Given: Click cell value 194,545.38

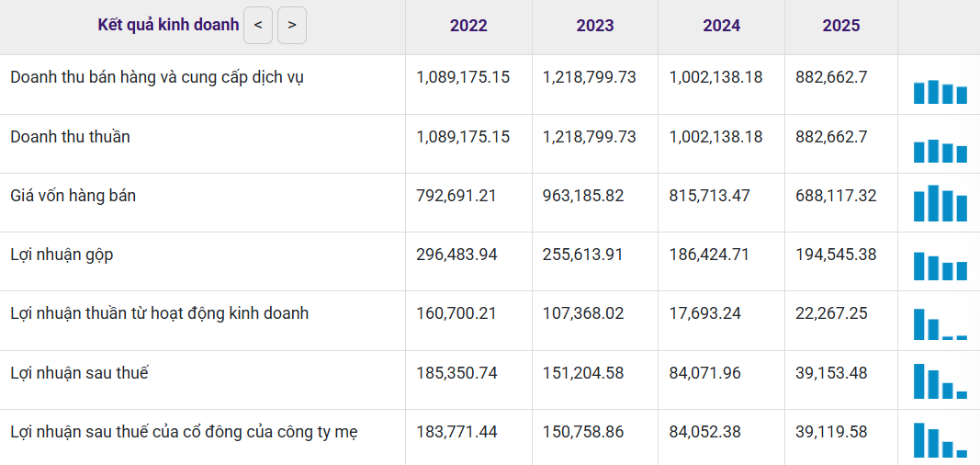Looking at the screenshot, I should (x=836, y=255).
